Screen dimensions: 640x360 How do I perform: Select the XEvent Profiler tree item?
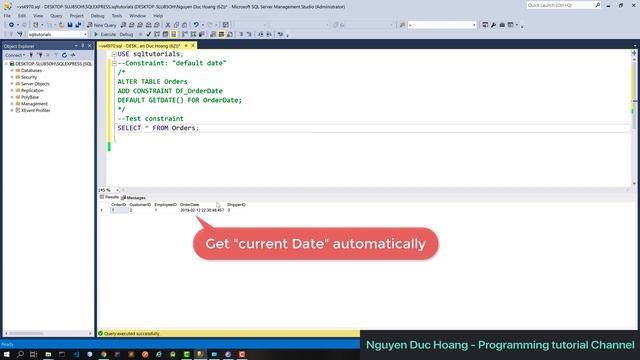tap(35, 111)
